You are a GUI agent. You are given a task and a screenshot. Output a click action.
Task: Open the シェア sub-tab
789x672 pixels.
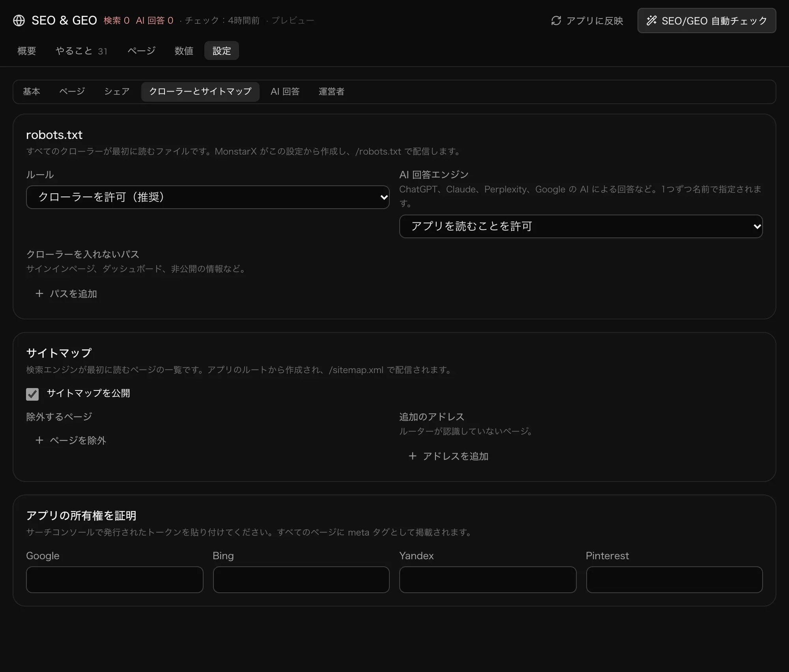tap(117, 91)
